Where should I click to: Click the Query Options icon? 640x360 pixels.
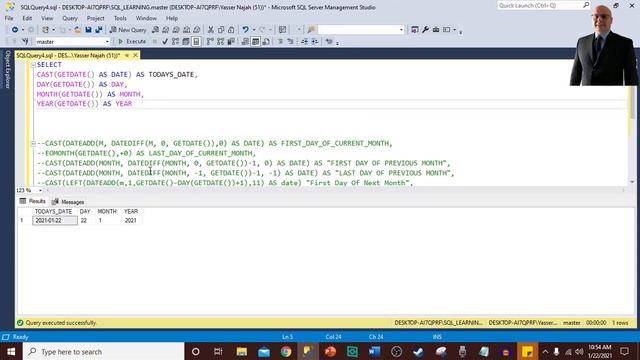[186, 41]
